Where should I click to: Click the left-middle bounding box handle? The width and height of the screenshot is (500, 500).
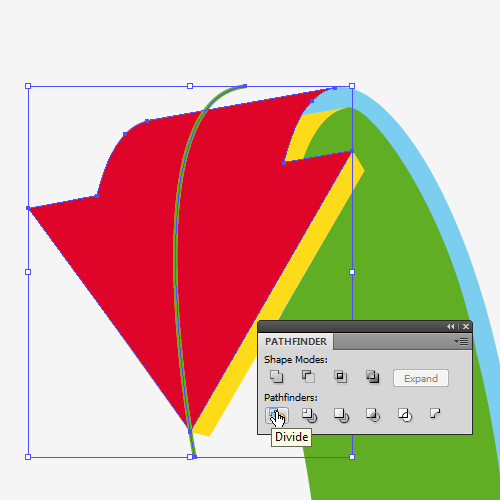[x=28, y=272]
